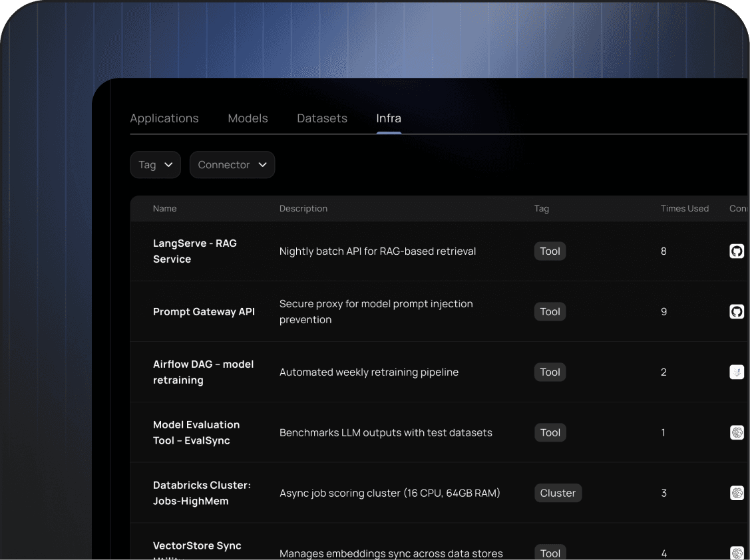This screenshot has height=560, width=750.
Task: Click the Cluster tag for Databricks row
Action: (x=558, y=493)
